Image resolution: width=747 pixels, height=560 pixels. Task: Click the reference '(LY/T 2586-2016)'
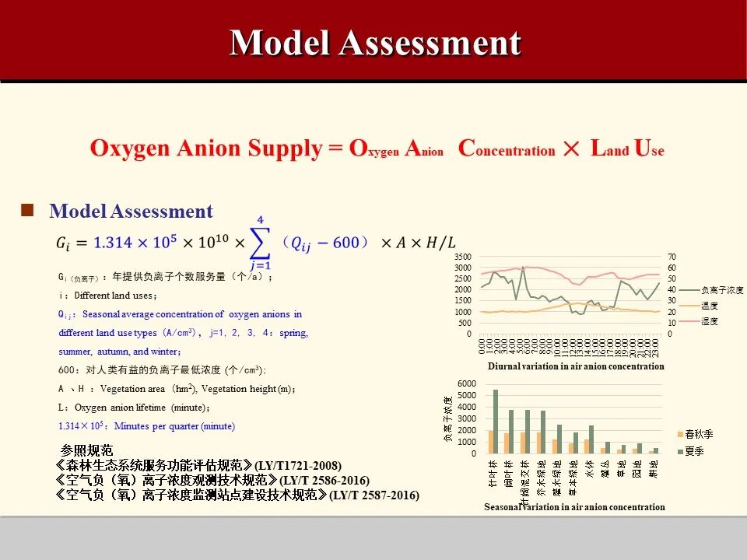pyautogui.click(x=324, y=480)
